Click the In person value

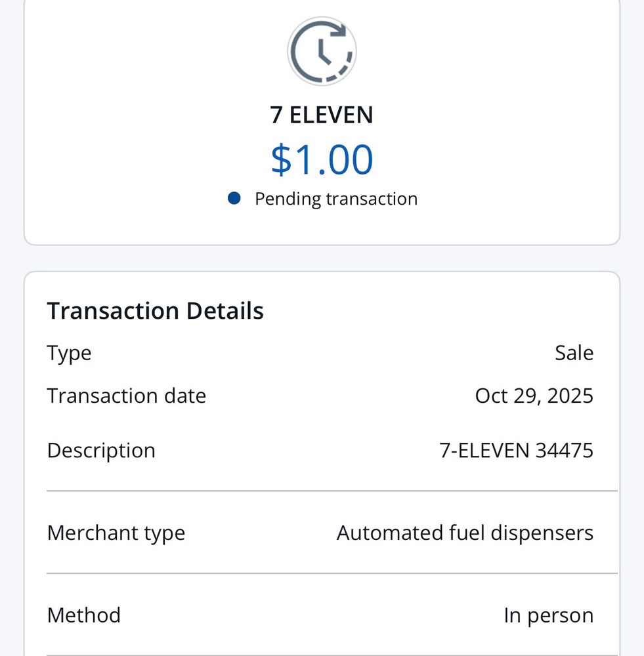click(548, 615)
